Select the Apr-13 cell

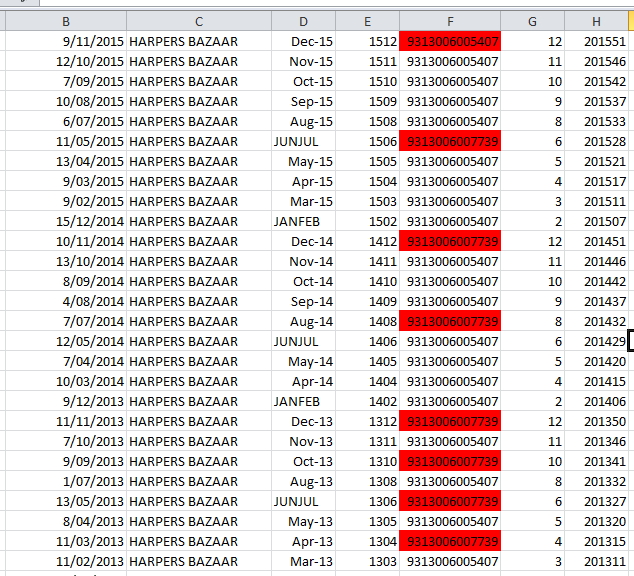tap(303, 541)
